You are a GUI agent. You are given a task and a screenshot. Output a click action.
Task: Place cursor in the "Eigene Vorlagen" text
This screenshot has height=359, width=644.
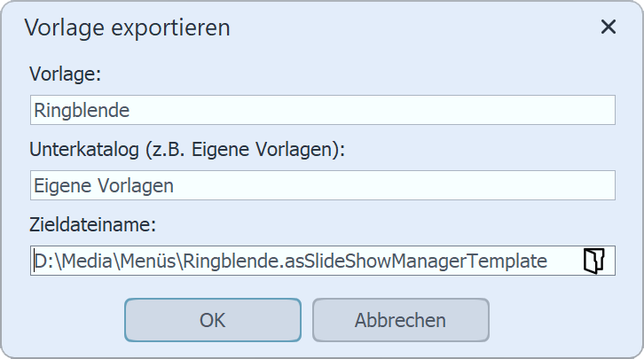pyautogui.click(x=104, y=186)
